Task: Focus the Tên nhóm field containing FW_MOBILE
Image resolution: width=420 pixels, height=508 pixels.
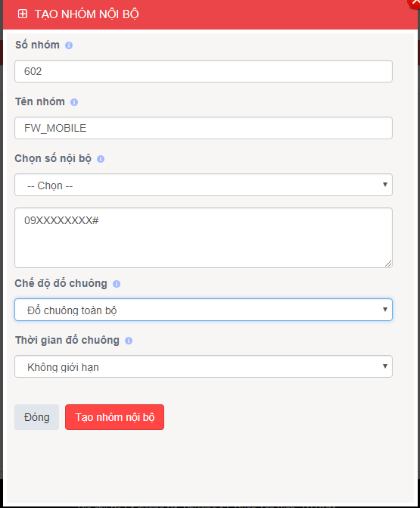Action: (x=204, y=128)
